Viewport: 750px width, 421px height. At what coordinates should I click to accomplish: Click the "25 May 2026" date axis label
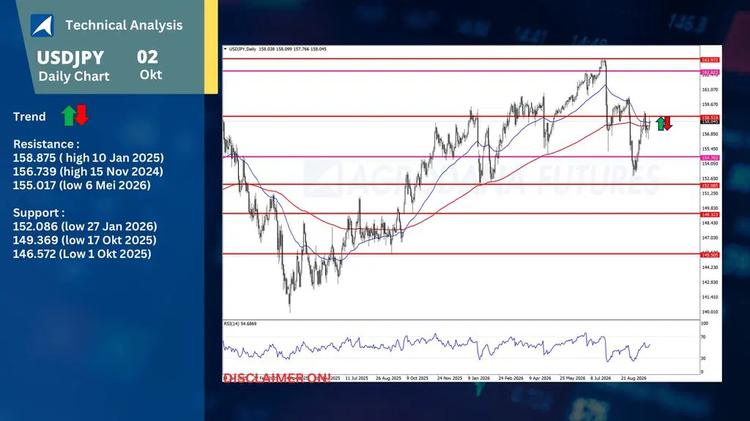[573, 378]
